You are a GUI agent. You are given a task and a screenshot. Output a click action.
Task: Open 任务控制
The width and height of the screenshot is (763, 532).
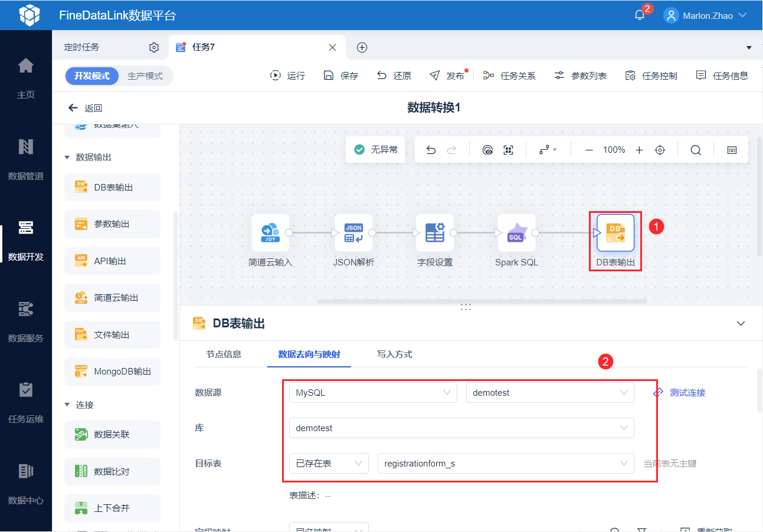click(x=651, y=75)
